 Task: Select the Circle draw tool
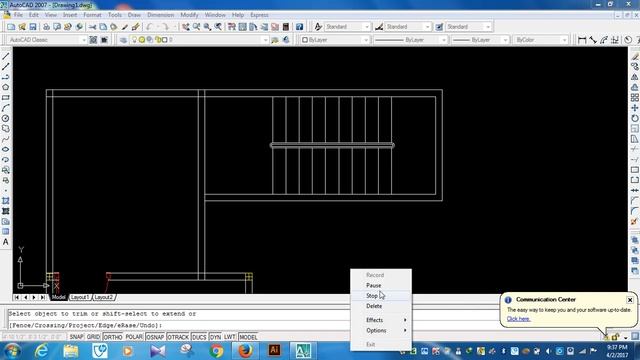click(x=6, y=118)
